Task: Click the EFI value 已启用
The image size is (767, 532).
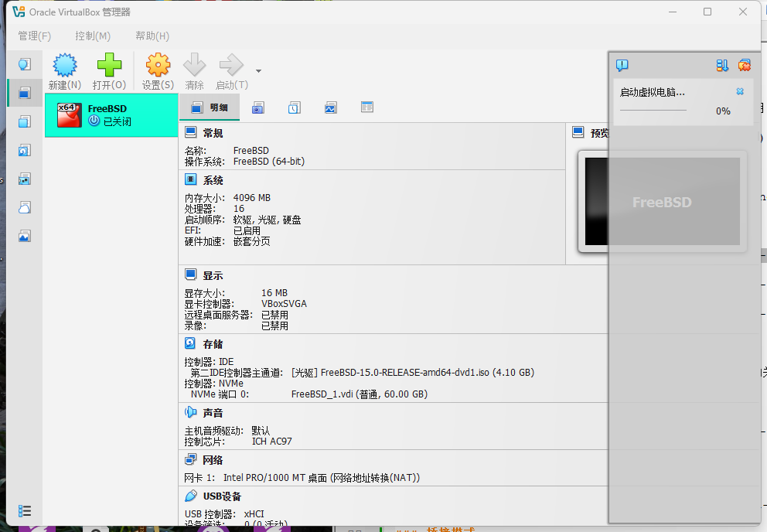Action: tap(247, 230)
